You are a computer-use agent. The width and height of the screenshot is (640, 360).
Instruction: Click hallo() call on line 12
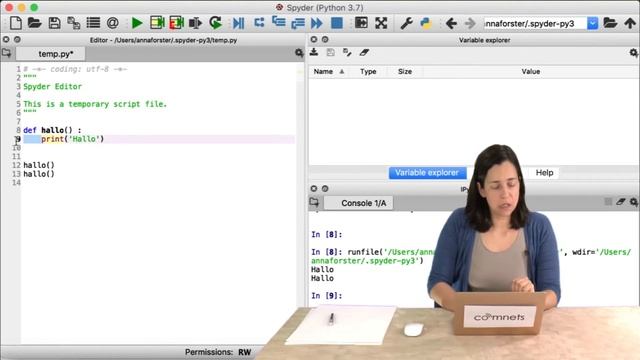pyautogui.click(x=39, y=165)
